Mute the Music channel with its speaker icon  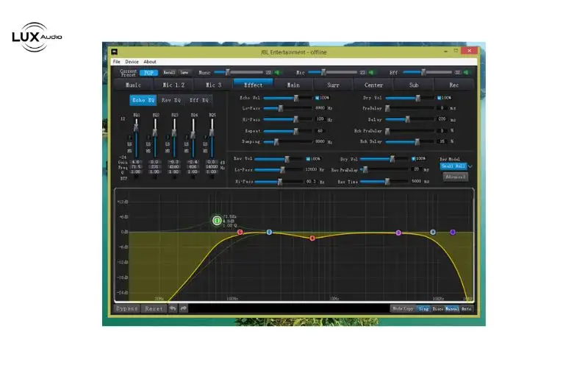pyautogui.click(x=277, y=72)
